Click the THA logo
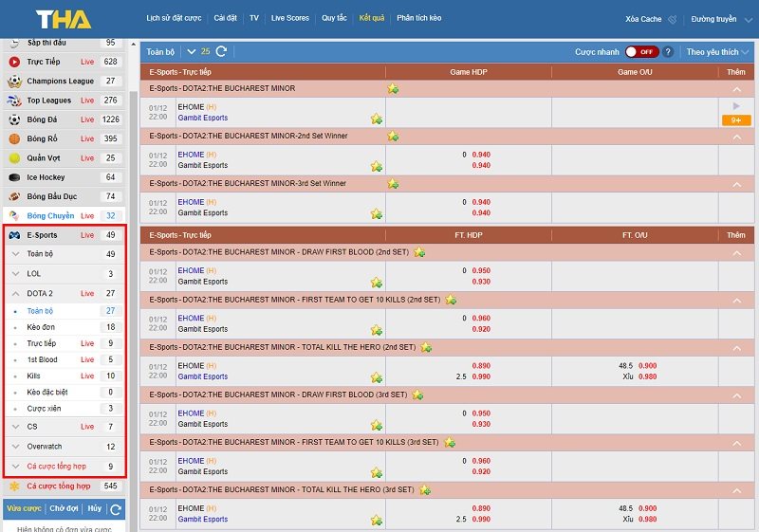 click(x=64, y=19)
